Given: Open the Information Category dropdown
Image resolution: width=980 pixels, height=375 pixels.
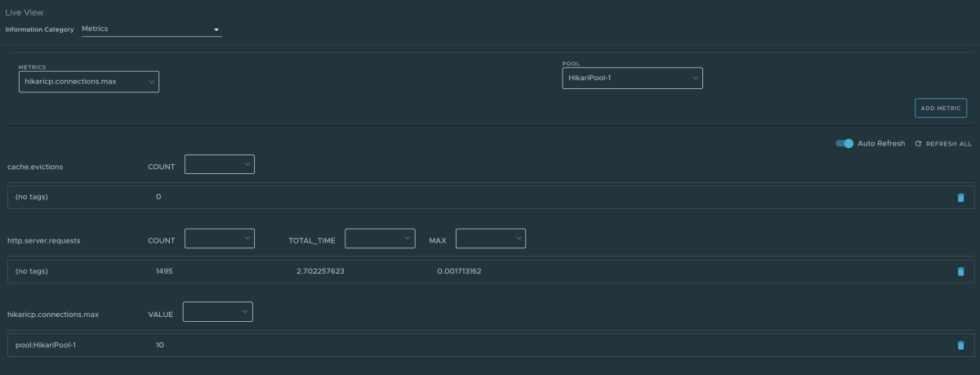Looking at the screenshot, I should point(151,29).
